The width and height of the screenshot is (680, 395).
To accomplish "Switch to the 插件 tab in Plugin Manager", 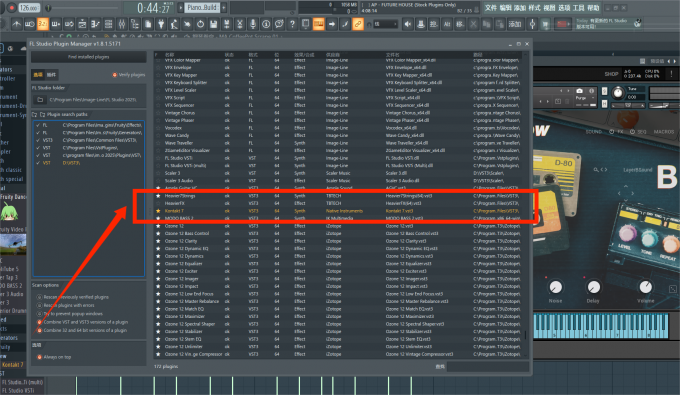I will [x=51, y=75].
